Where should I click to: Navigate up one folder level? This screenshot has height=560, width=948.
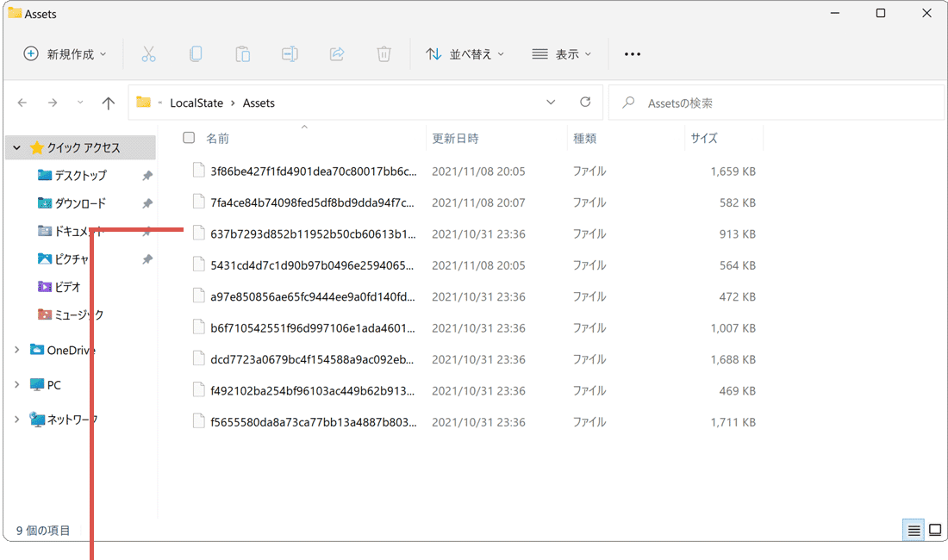click(108, 102)
